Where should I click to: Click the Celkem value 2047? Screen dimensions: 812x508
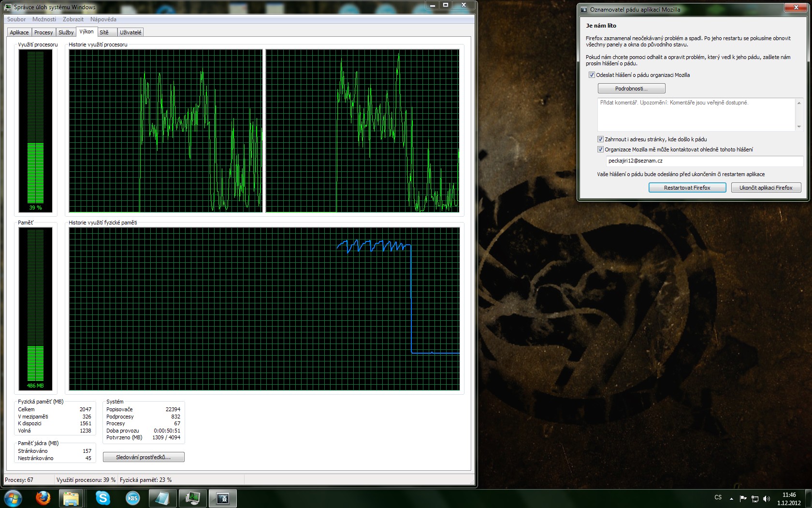tap(86, 409)
